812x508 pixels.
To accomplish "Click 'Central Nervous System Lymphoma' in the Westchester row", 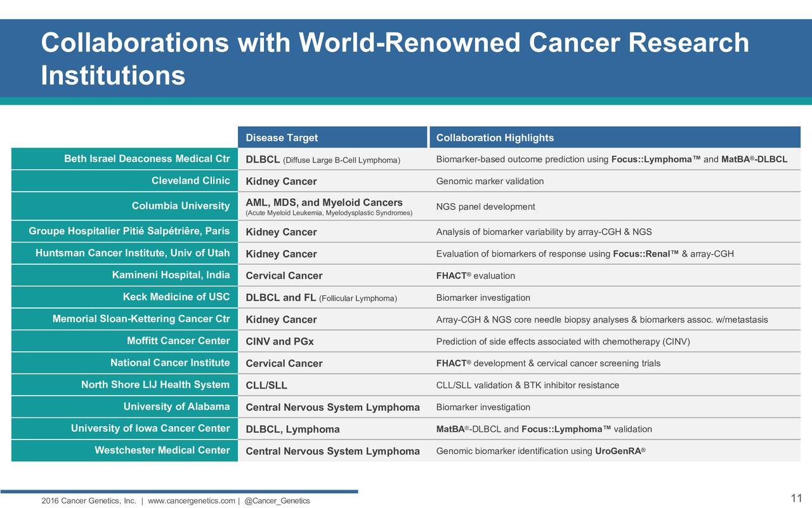I will click(332, 451).
